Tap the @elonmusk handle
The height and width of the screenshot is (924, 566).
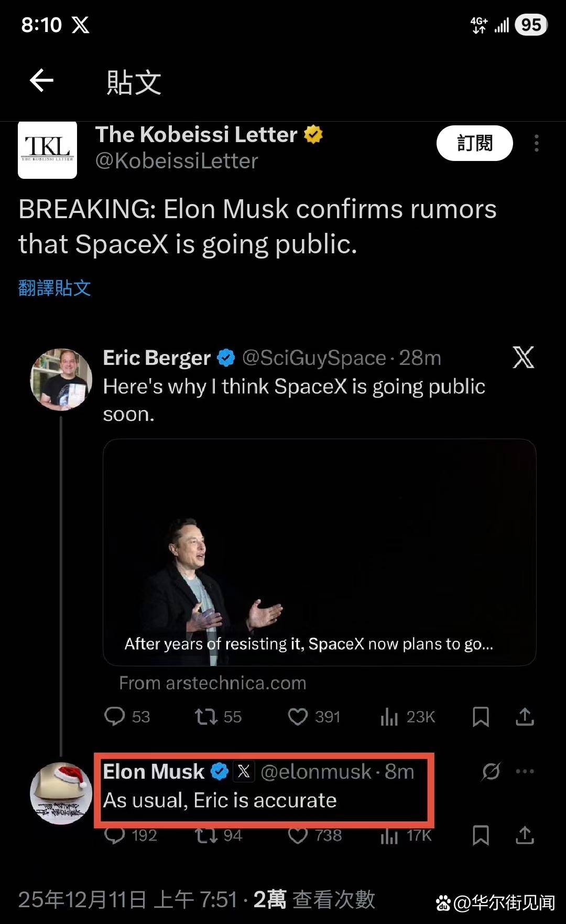click(x=315, y=771)
